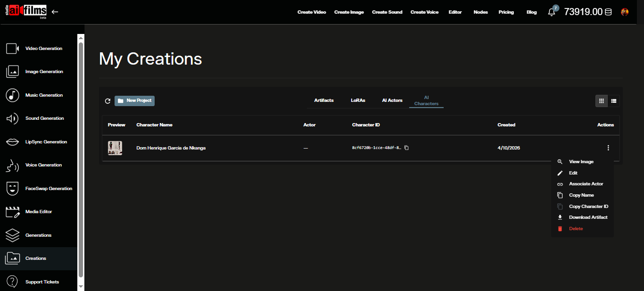Open the Pricing page
This screenshot has width=644, height=291.
pyautogui.click(x=506, y=12)
